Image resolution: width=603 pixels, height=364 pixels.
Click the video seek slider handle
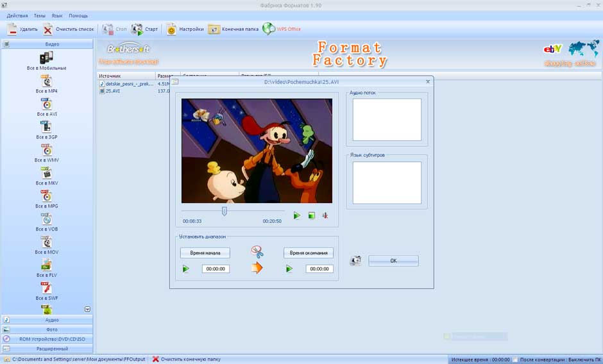point(225,211)
